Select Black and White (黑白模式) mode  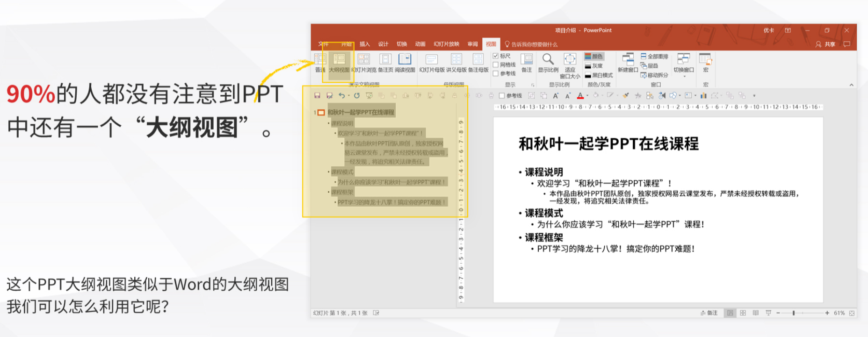tap(599, 75)
